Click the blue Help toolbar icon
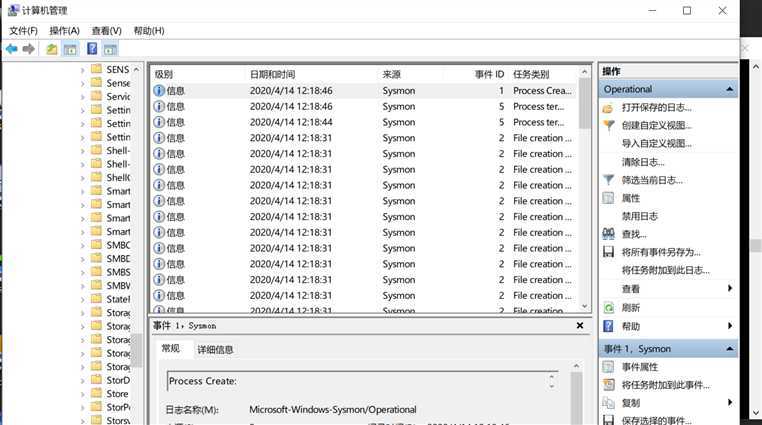 (x=92, y=49)
